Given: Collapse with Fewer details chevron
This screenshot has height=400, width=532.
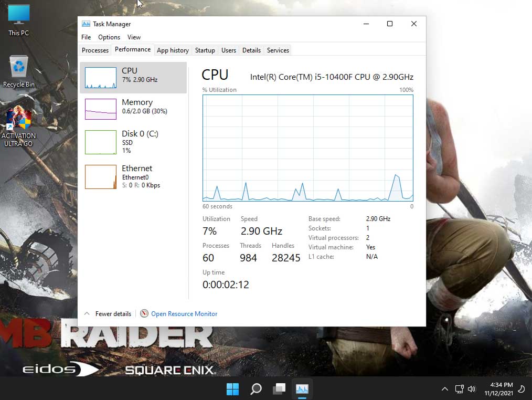Looking at the screenshot, I should pos(87,313).
